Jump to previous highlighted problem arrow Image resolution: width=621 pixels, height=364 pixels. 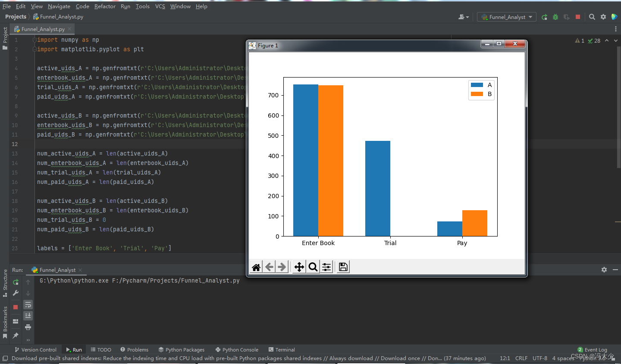(607, 40)
